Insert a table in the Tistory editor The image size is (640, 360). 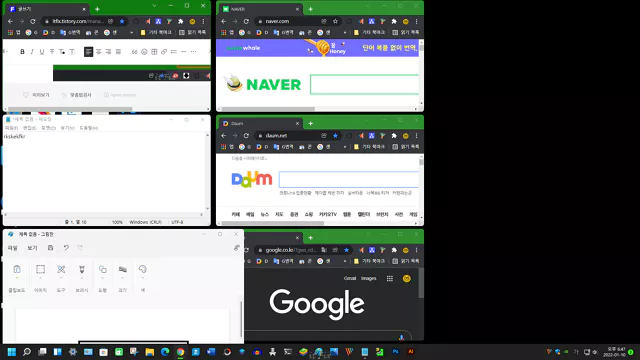point(154,52)
